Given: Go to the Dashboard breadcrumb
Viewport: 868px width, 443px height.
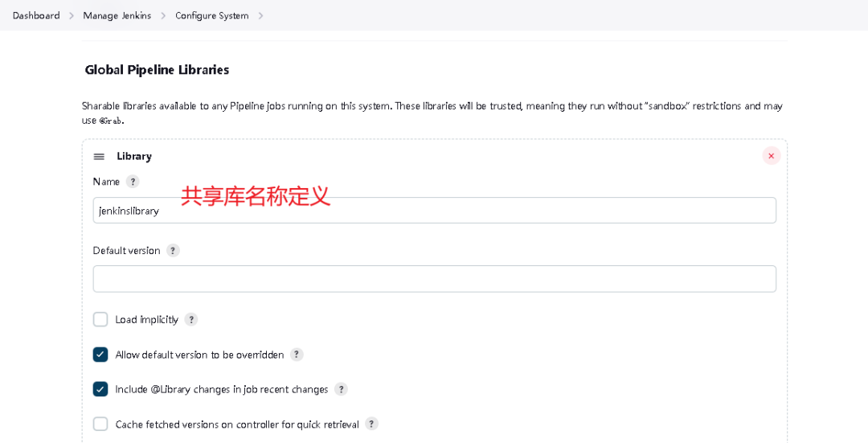Looking at the screenshot, I should [x=36, y=15].
